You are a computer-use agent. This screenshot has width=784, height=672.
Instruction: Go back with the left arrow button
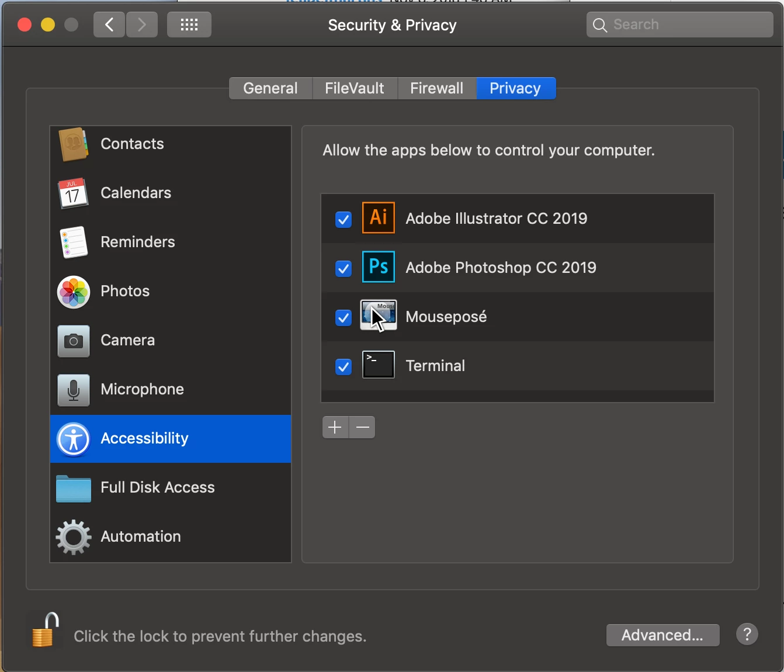[x=109, y=25]
